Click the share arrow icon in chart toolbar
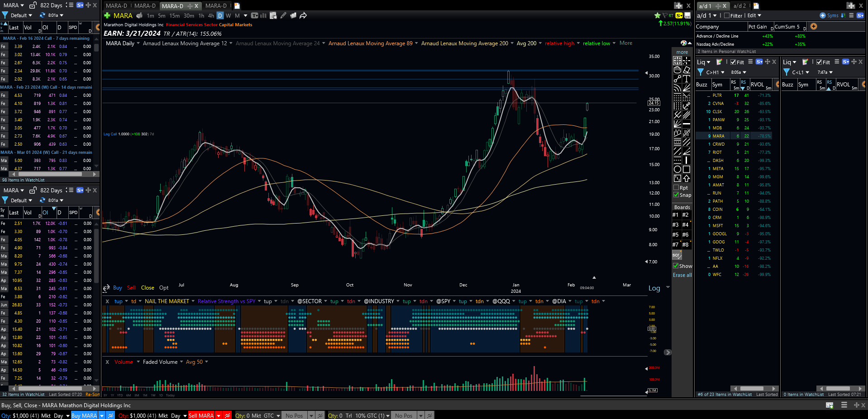This screenshot has height=419, width=868. 303,15
